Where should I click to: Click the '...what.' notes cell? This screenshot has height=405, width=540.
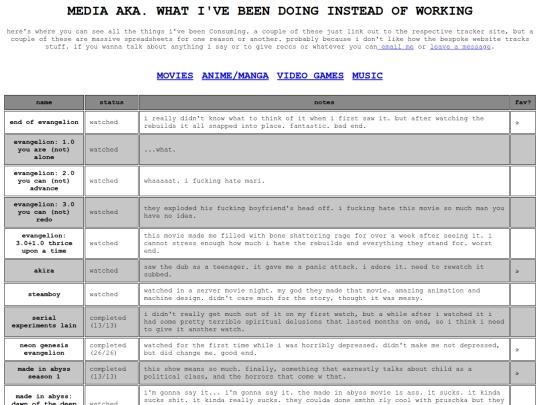tap(324, 149)
